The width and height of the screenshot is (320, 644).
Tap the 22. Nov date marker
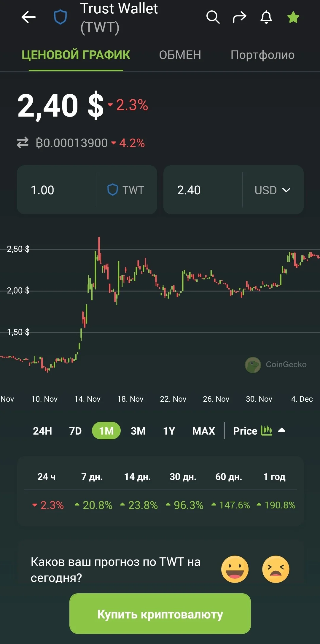point(173,399)
